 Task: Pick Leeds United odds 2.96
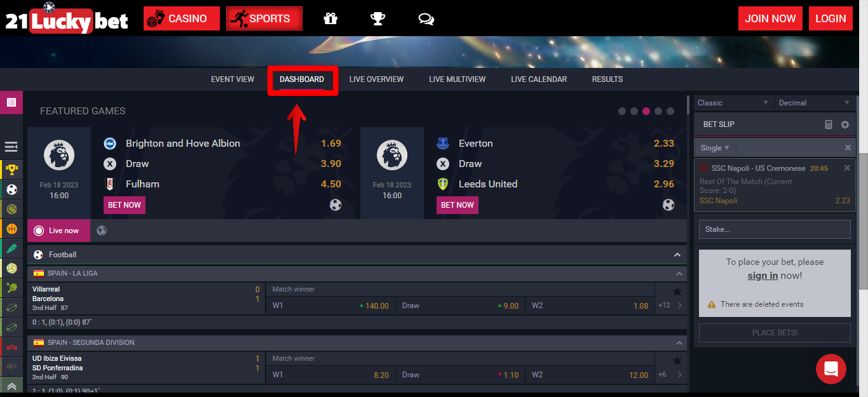(664, 184)
